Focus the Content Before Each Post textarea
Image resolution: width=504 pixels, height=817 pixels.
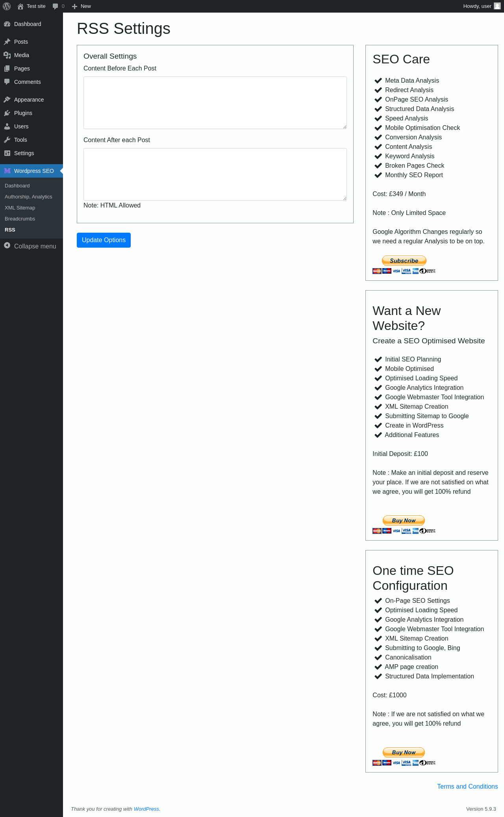tap(215, 103)
